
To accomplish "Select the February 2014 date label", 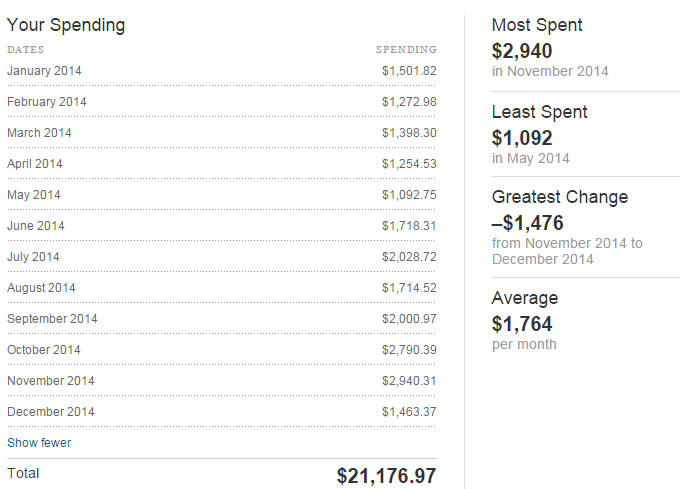I will click(x=47, y=102).
